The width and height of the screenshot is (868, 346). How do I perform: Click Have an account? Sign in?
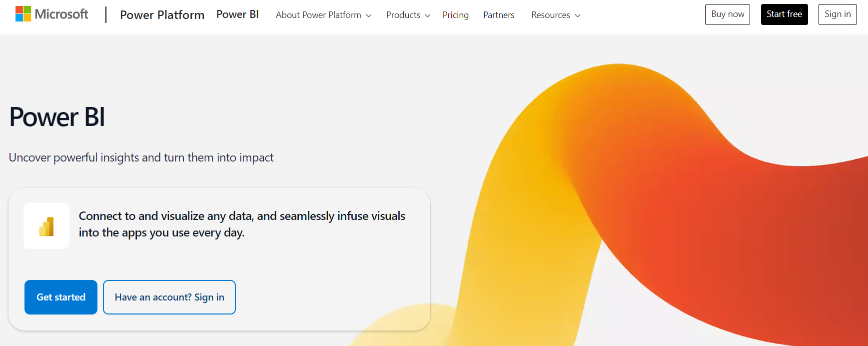tap(169, 297)
